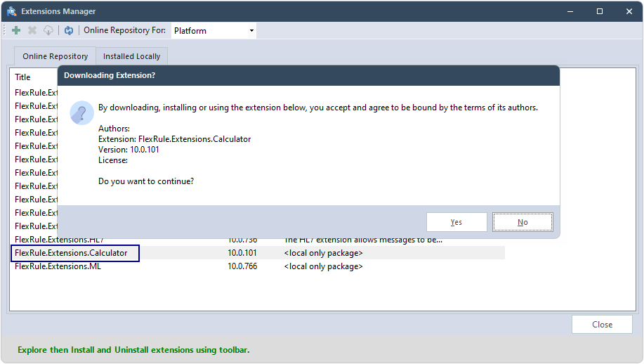Click the 'Explore then Install and Uninstall' status text
The height and width of the screenshot is (364, 644).
point(133,350)
